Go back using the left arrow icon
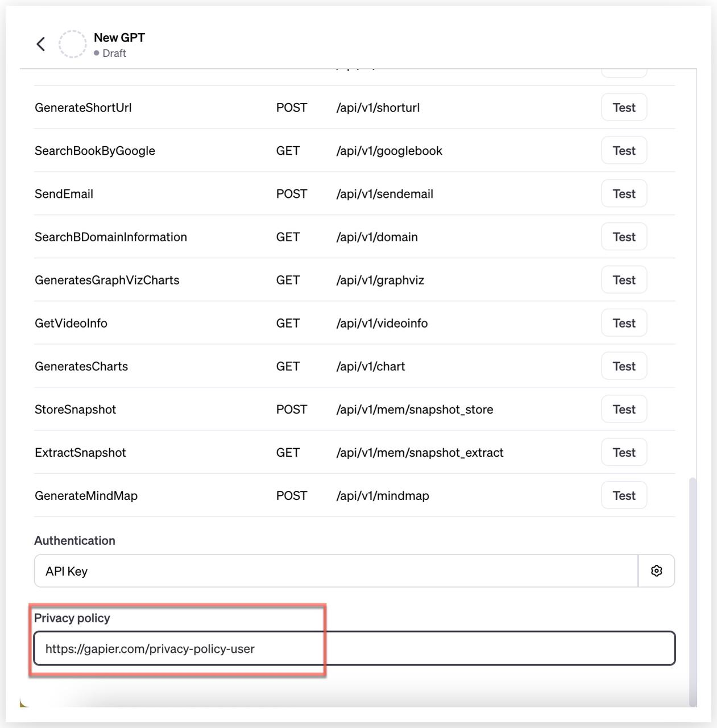Viewport: 717px width, 728px height. pyautogui.click(x=41, y=44)
